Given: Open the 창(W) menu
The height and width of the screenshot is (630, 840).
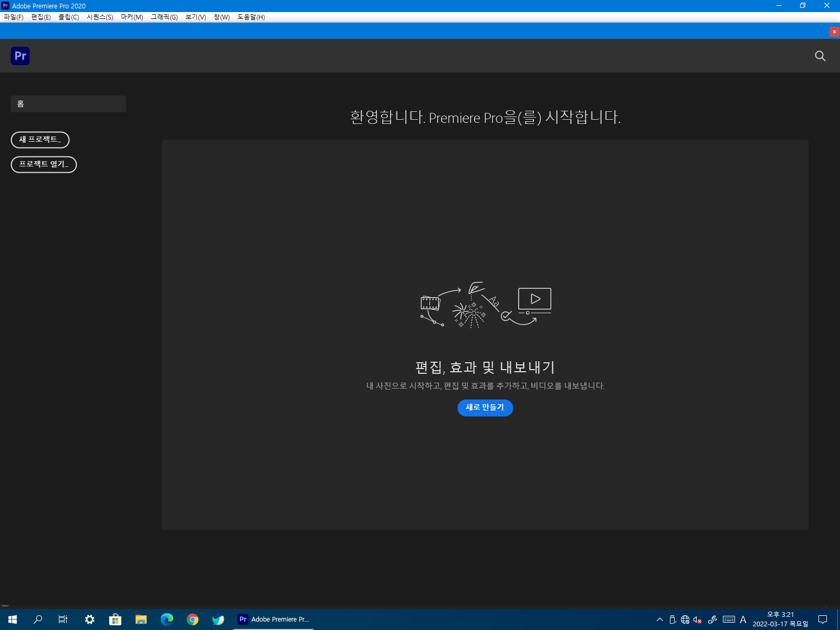Looking at the screenshot, I should [x=222, y=17].
